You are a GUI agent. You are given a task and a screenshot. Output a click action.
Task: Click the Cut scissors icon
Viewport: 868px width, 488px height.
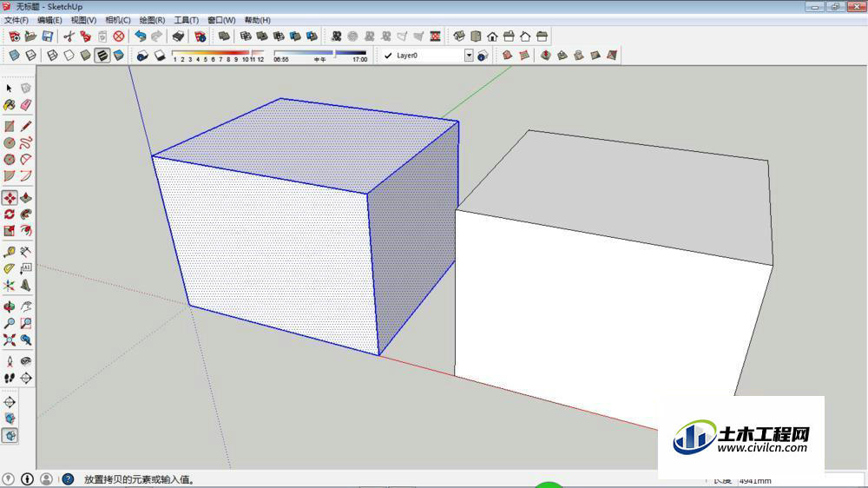coord(69,36)
